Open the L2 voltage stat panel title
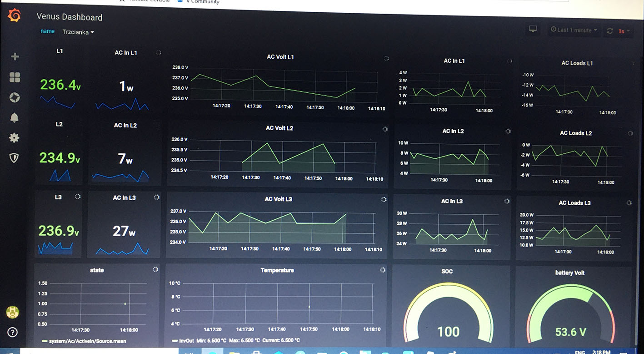The image size is (644, 354). tap(59, 124)
